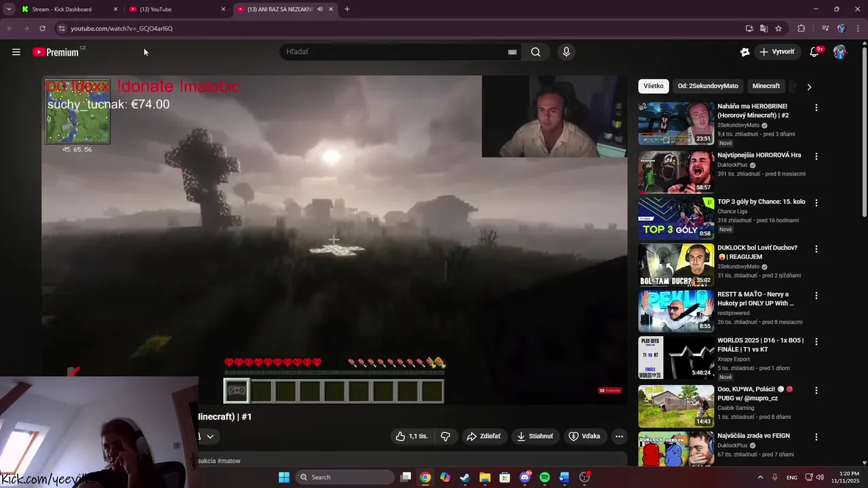Send thanks with Vďaka button
The height and width of the screenshot is (488, 868).
(585, 436)
